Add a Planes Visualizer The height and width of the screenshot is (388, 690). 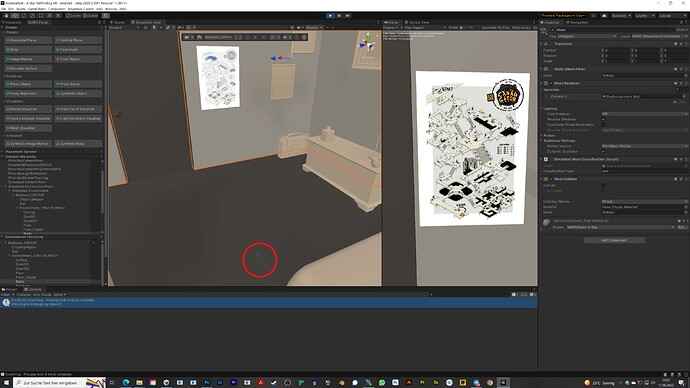pos(29,109)
